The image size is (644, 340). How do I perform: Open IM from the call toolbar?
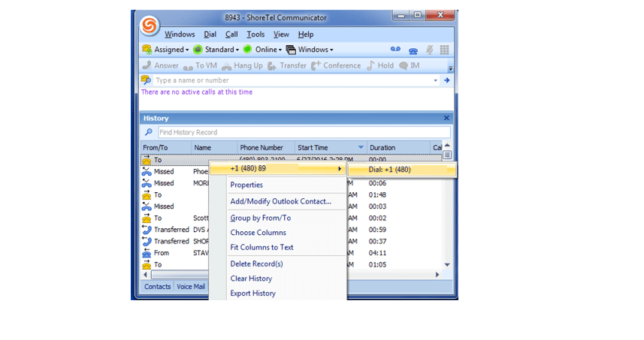(x=410, y=65)
